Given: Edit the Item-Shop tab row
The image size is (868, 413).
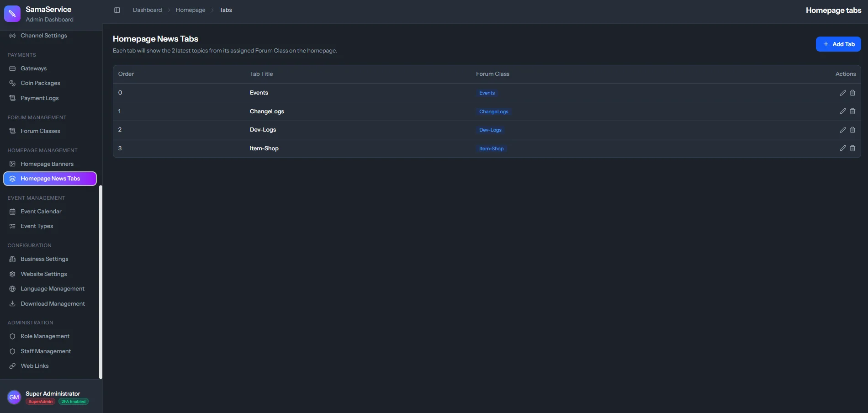Looking at the screenshot, I should click(843, 148).
